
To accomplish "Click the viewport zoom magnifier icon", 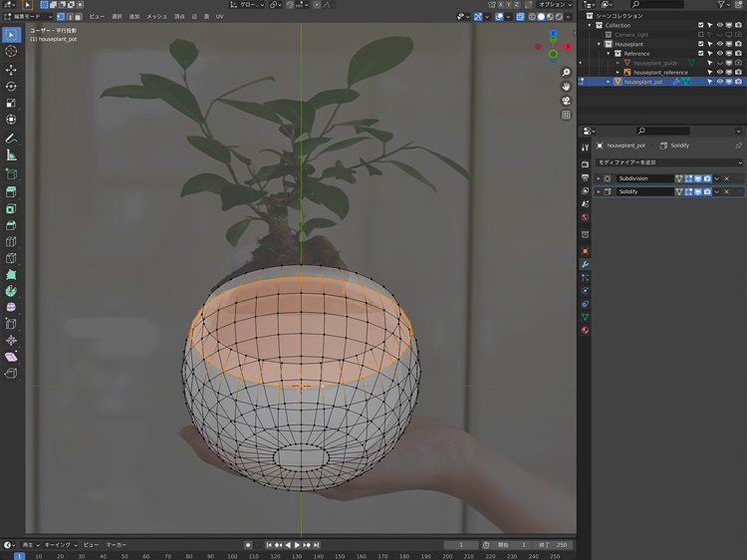I will point(566,73).
